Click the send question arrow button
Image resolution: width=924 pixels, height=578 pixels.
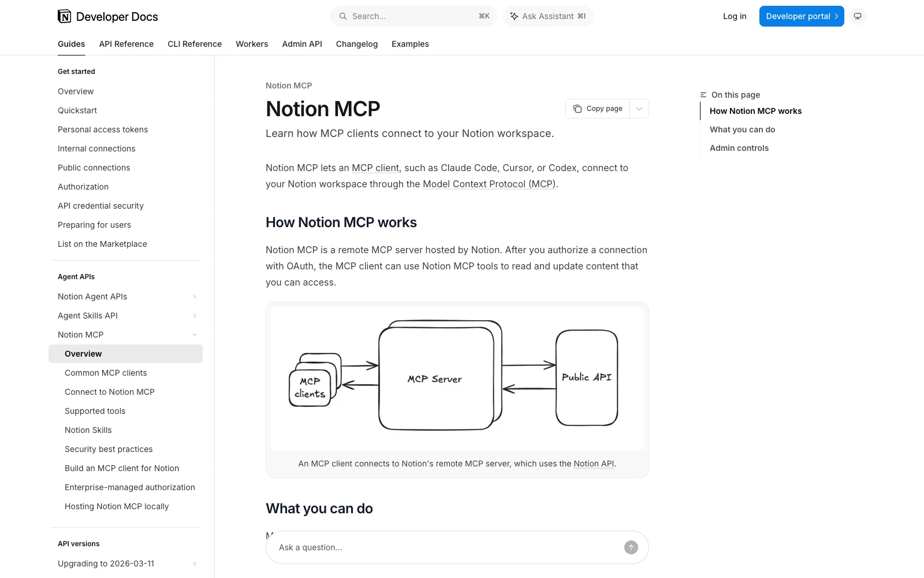[x=631, y=547]
